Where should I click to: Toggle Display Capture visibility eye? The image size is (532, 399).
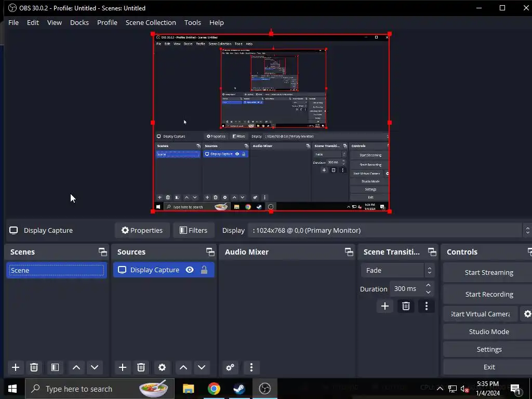tap(190, 270)
